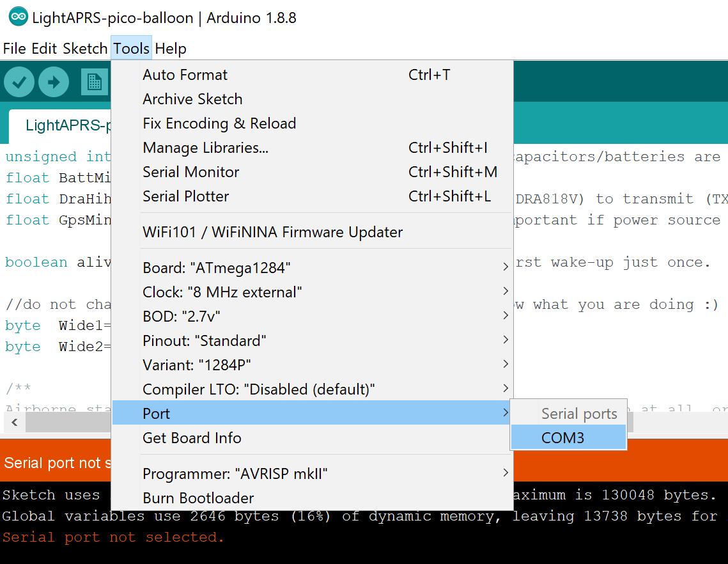
Task: Click the highlighted Port menu entry
Action: (x=312, y=413)
